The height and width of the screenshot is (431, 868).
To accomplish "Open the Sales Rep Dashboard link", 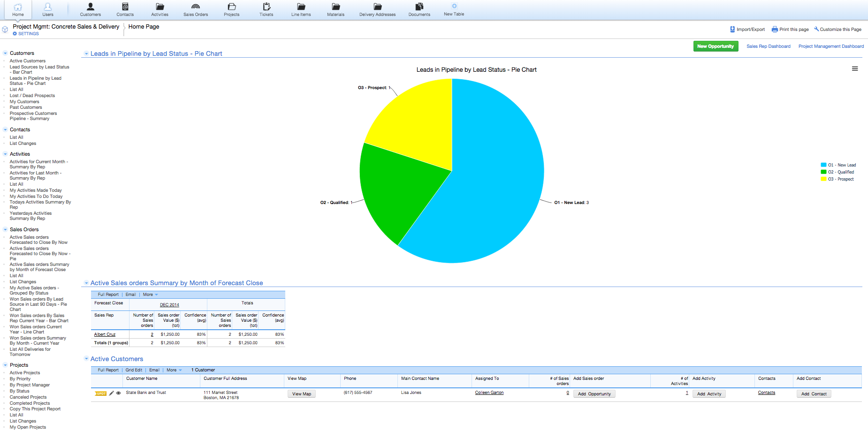I will click(769, 46).
